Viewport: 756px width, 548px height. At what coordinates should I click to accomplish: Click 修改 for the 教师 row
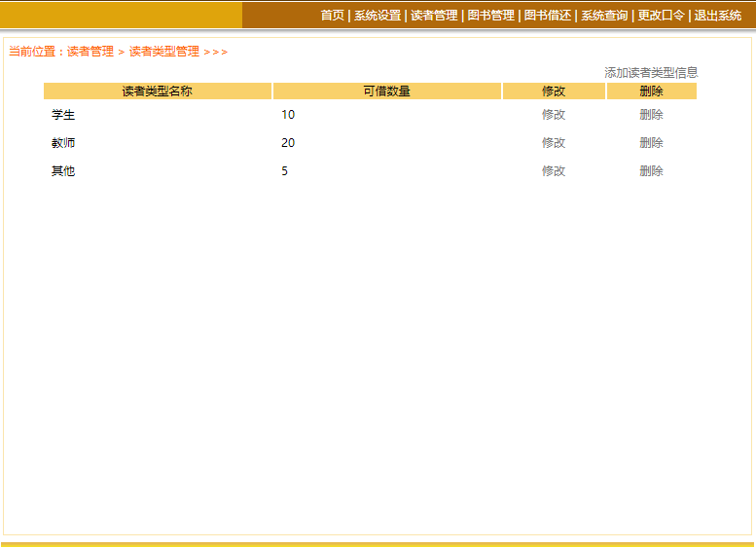[554, 143]
